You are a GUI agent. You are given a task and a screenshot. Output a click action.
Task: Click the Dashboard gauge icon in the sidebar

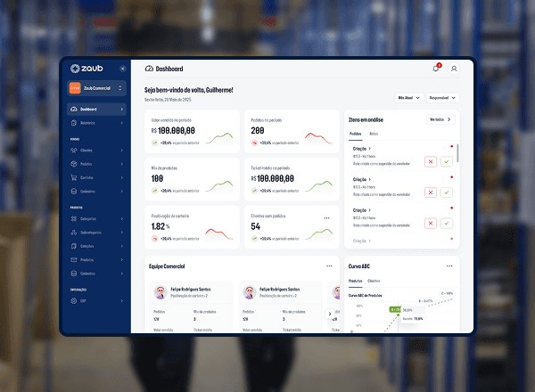pyautogui.click(x=74, y=109)
